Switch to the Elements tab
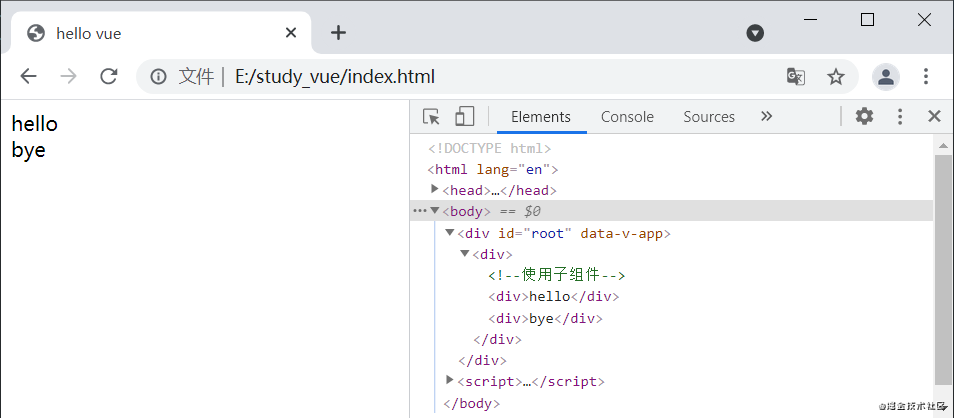954x418 pixels. pos(541,117)
